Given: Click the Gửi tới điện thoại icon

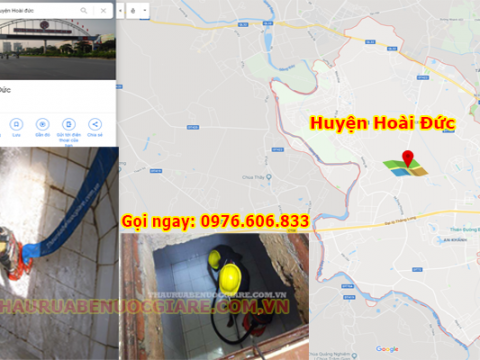Looking at the screenshot, I should click(69, 125).
